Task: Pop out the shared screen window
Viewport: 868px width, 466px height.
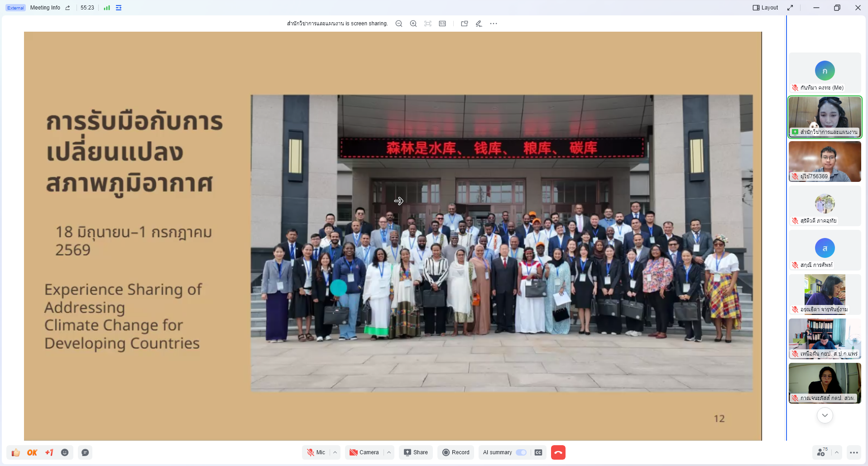Action: [464, 24]
